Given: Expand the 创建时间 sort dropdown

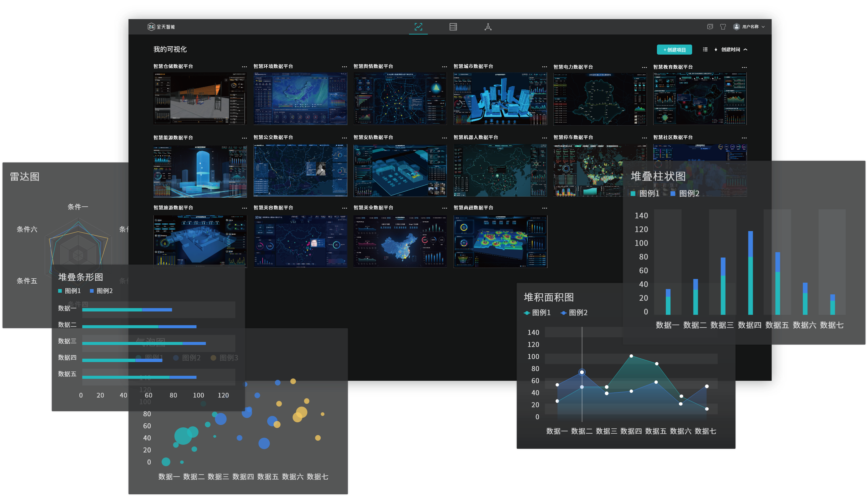Looking at the screenshot, I should (745, 50).
